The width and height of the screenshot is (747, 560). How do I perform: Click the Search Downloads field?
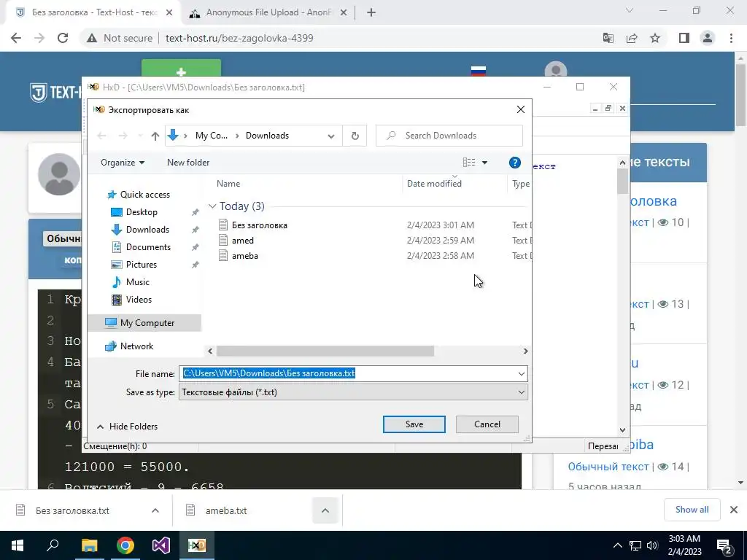point(449,136)
